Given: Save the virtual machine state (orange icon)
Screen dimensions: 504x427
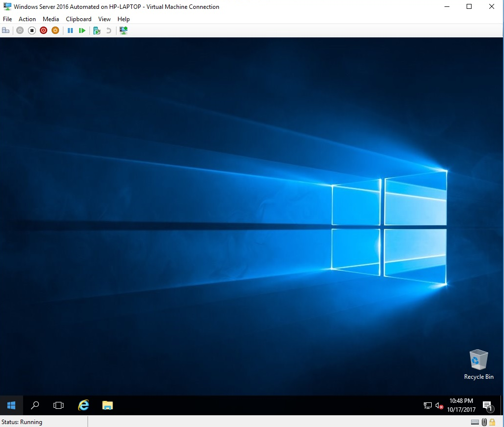Looking at the screenshot, I should (56, 30).
